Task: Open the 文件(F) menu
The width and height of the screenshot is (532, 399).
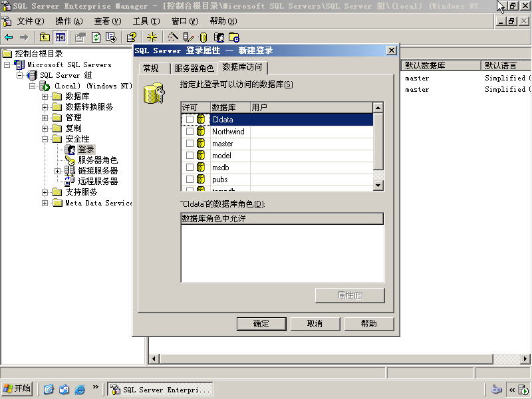Action: (31, 21)
